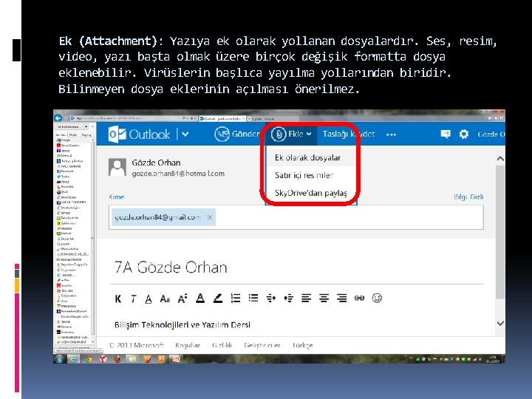The image size is (532, 399).
Task: Open the messaging chat icon
Action: 446,134
